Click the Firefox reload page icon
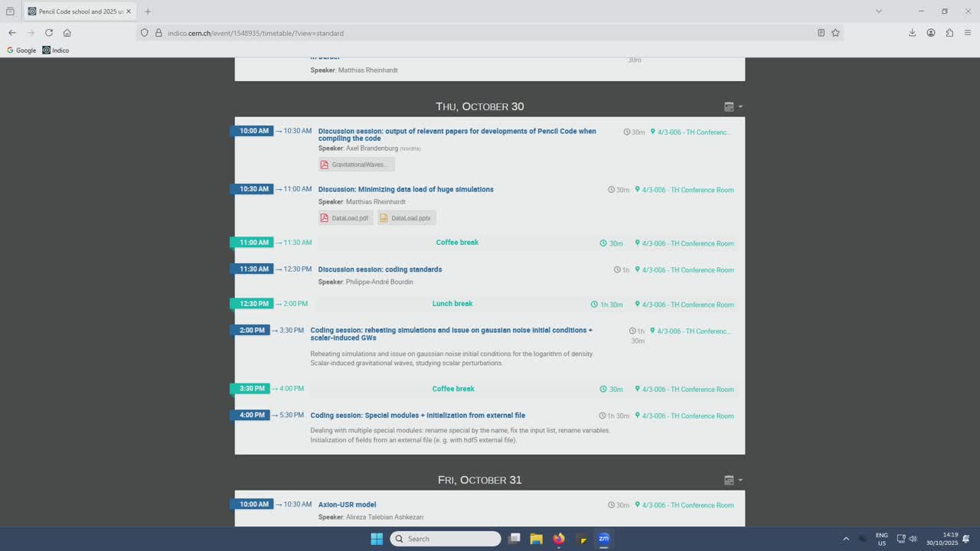Image resolution: width=980 pixels, height=551 pixels. click(49, 33)
